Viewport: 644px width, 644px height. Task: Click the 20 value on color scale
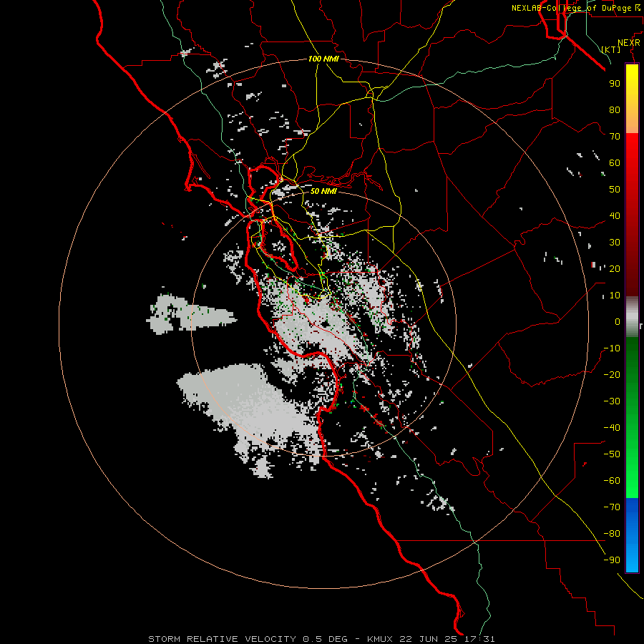coord(615,269)
